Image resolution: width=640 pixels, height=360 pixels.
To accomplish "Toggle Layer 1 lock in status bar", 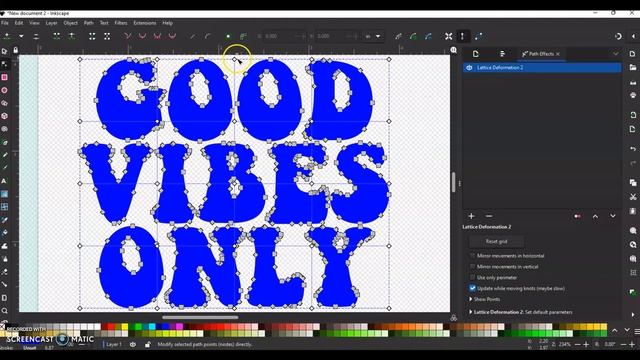I will (x=147, y=344).
